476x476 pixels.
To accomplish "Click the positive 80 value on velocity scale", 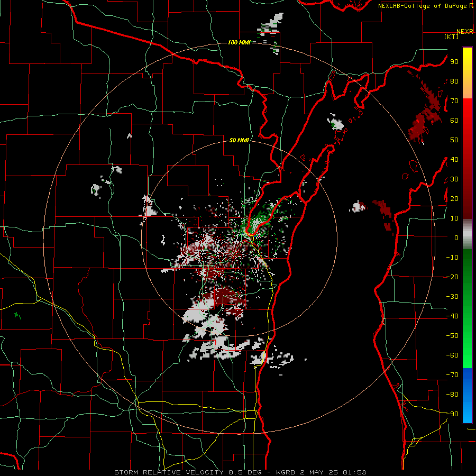I will 454,81.
